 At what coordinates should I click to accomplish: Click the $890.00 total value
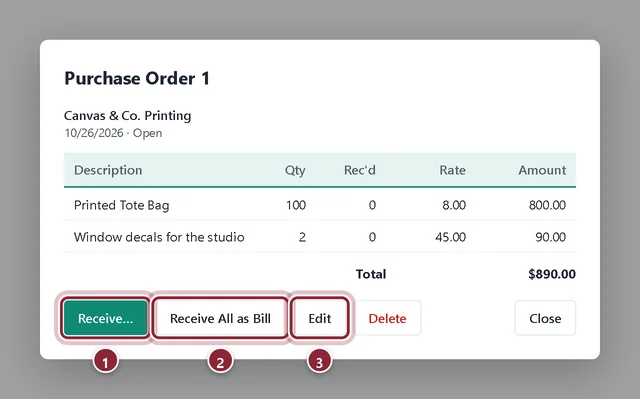click(x=552, y=274)
